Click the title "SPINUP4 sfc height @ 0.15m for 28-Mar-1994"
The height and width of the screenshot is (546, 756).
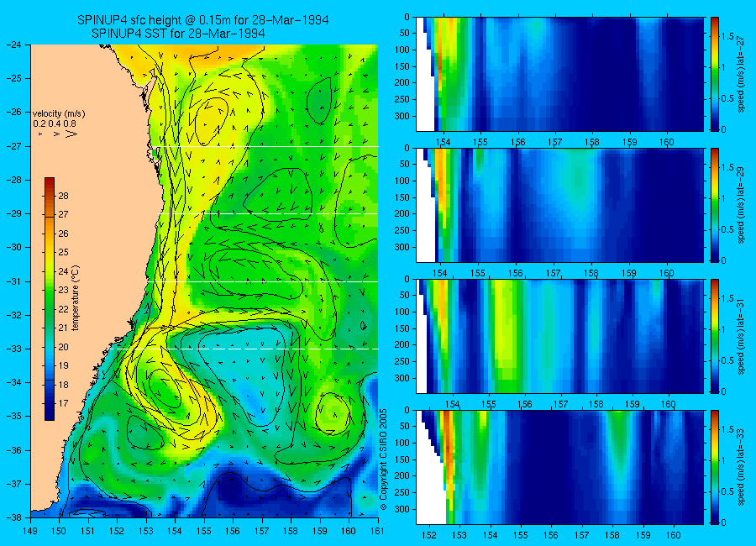pyautogui.click(x=203, y=20)
